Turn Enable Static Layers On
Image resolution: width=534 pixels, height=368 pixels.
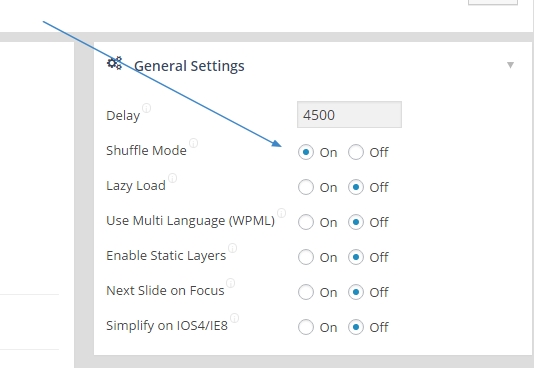(305, 257)
